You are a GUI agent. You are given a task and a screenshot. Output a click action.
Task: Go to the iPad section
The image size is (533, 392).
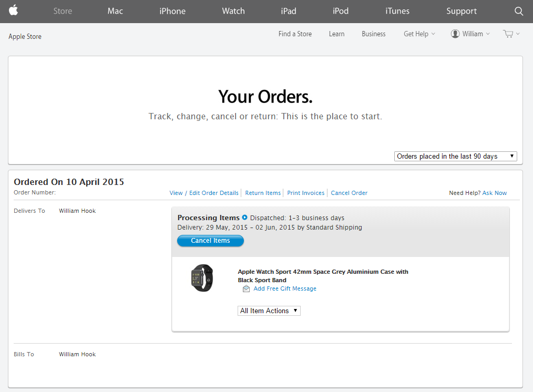(288, 11)
